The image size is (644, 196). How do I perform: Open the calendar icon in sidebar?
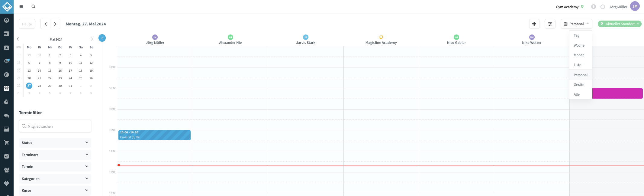click(x=7, y=88)
